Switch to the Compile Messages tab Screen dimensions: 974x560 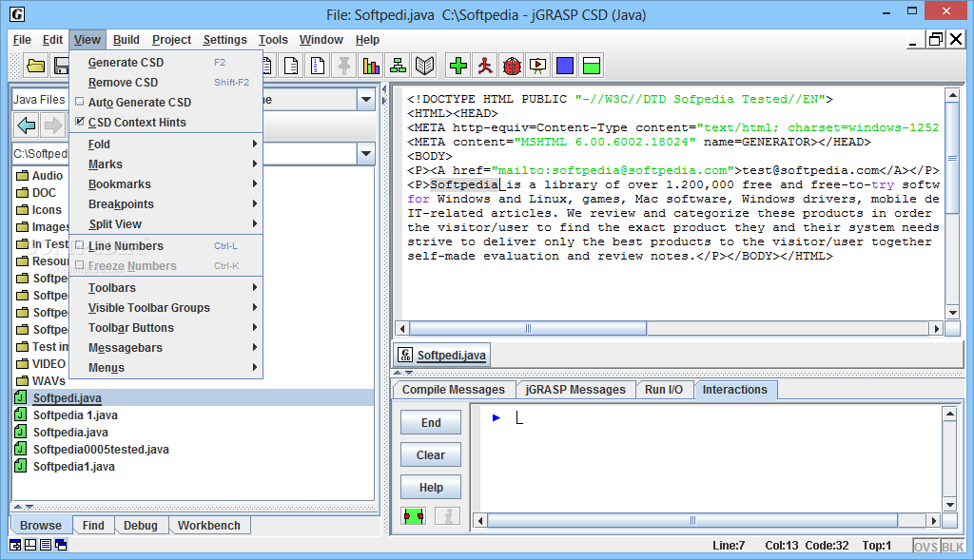(454, 389)
